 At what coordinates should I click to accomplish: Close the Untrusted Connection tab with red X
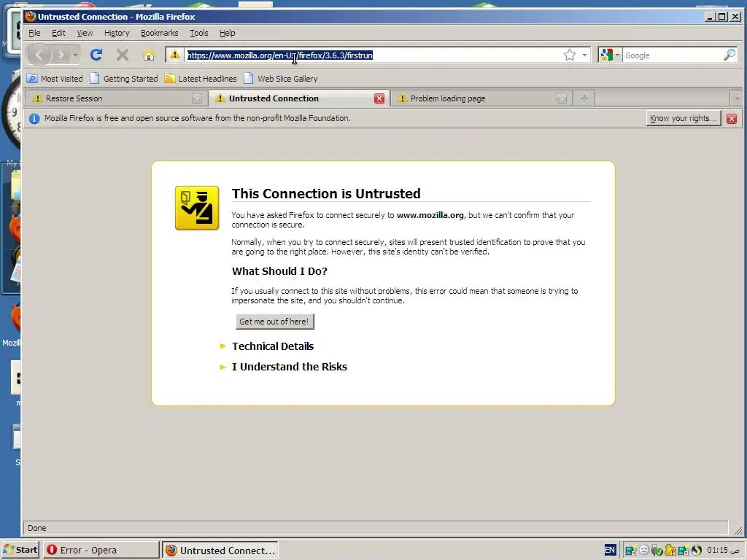379,98
